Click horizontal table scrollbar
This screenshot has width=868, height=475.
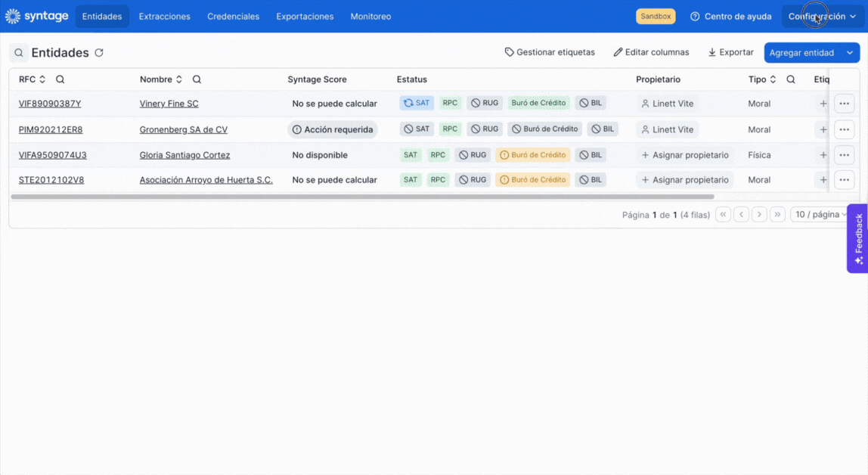(363, 197)
